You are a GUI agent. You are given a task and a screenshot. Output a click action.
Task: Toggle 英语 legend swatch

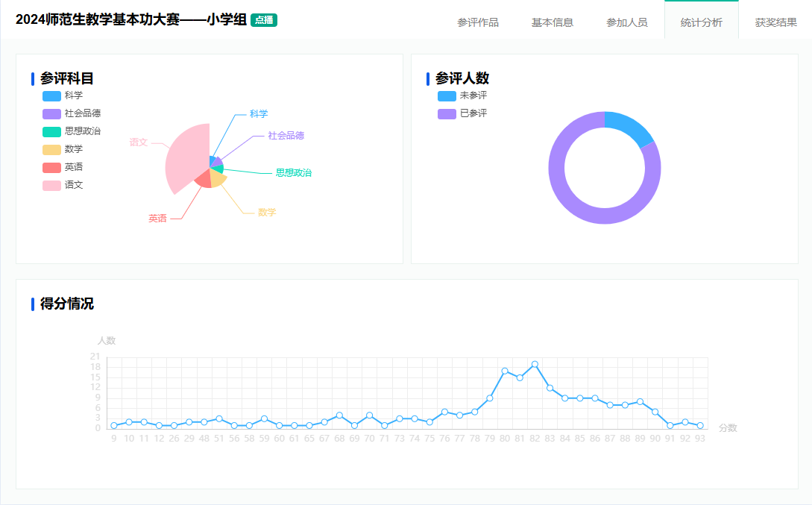51,167
